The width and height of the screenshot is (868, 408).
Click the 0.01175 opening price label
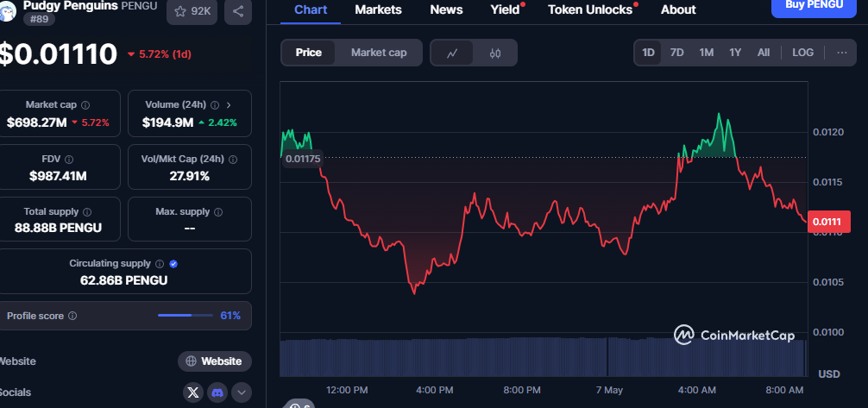click(x=302, y=160)
